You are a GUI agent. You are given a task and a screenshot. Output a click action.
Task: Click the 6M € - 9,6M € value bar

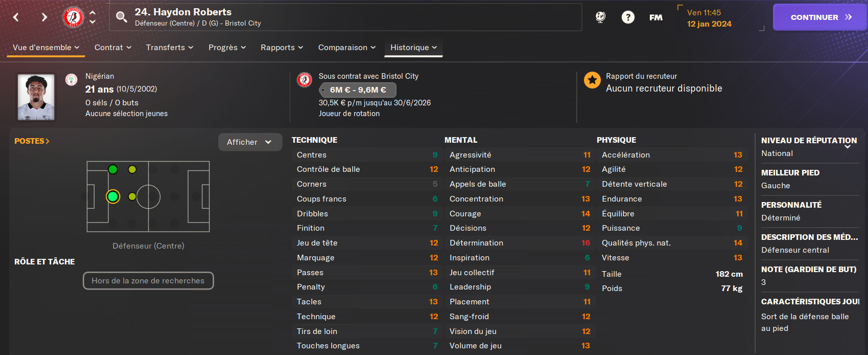358,90
